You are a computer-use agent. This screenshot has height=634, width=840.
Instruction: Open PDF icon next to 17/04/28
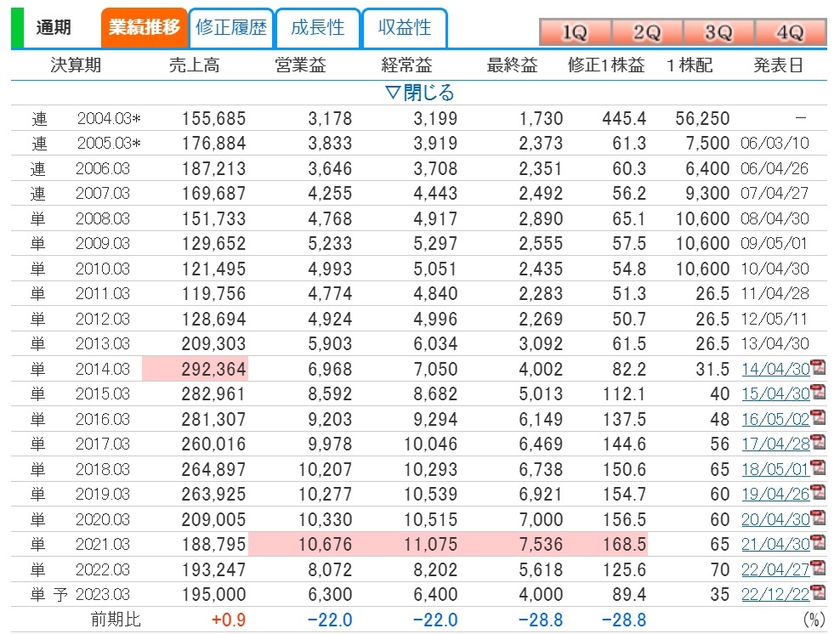click(x=818, y=442)
